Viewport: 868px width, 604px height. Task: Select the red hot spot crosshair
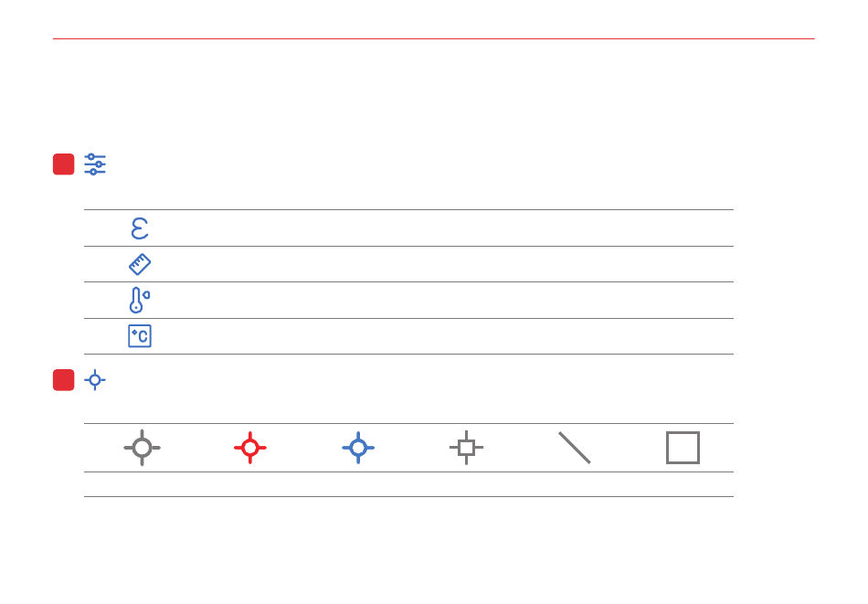(250, 448)
